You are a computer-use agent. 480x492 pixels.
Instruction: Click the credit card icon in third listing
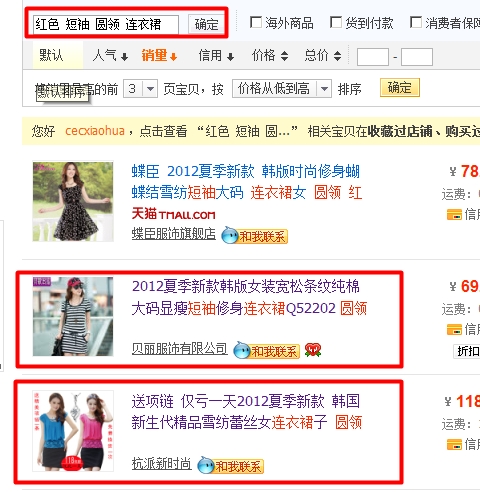tap(454, 444)
